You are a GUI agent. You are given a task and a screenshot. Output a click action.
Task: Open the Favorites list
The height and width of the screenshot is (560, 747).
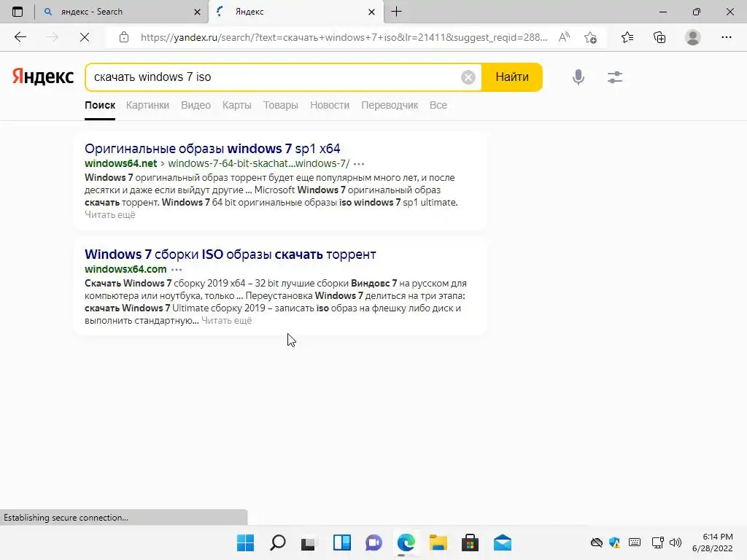[x=627, y=37]
